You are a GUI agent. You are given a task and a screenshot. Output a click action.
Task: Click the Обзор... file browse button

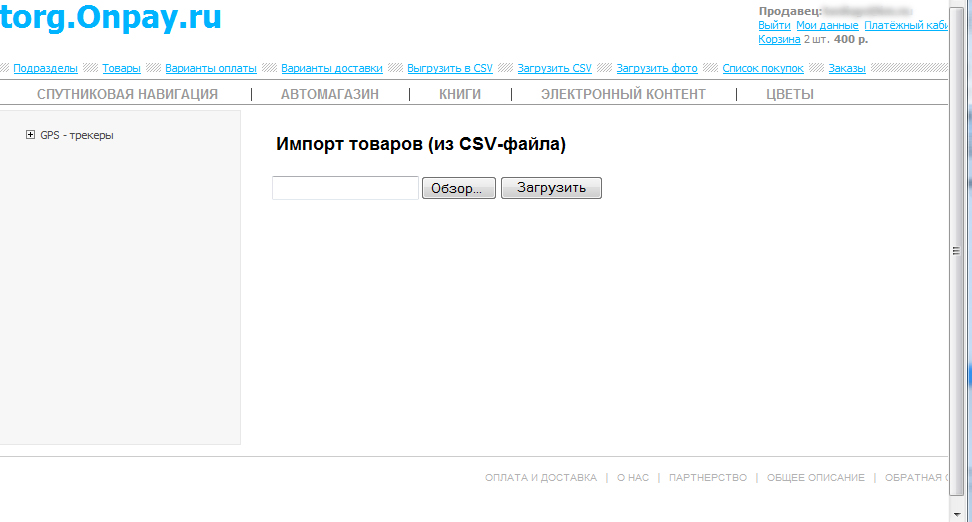(458, 188)
